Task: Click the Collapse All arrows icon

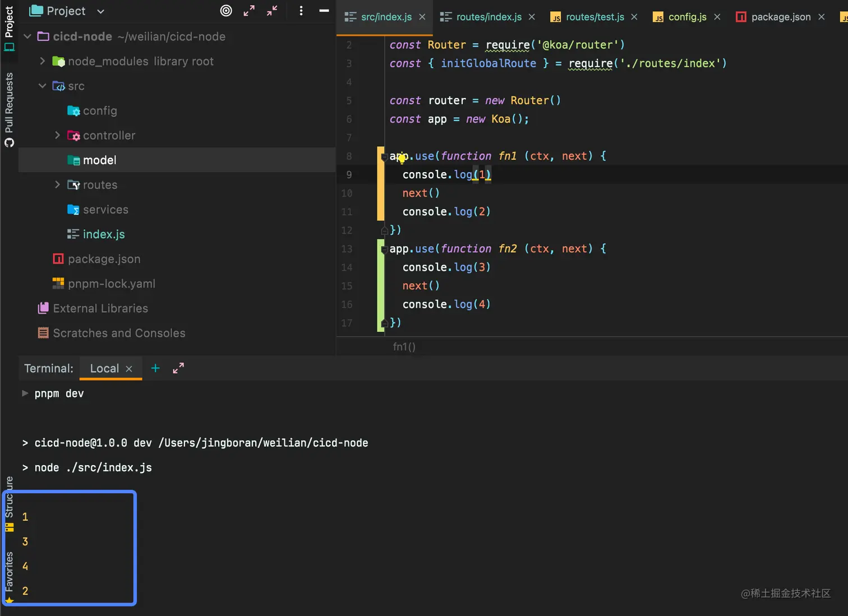Action: 272,11
